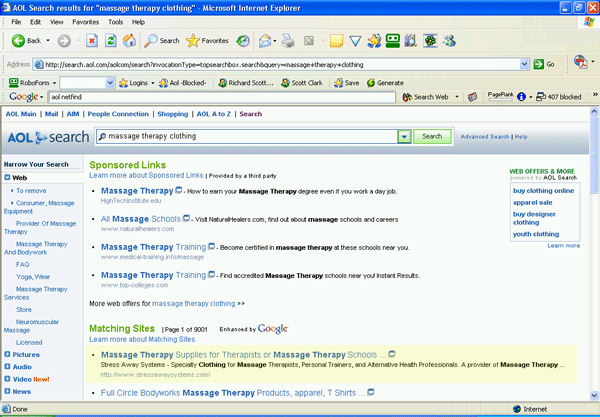
Task: Open the Advanced Search link
Action: click(484, 137)
